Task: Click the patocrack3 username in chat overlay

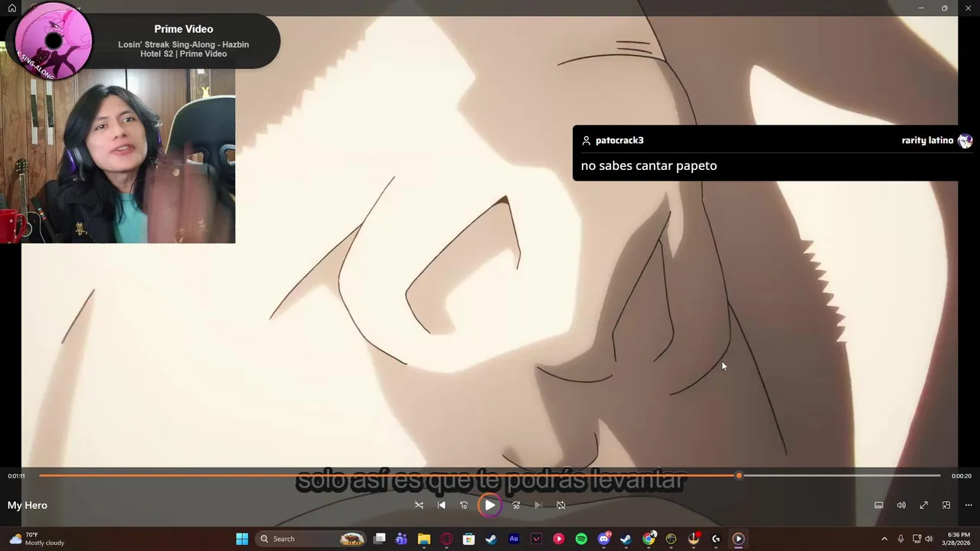Action: pos(619,140)
